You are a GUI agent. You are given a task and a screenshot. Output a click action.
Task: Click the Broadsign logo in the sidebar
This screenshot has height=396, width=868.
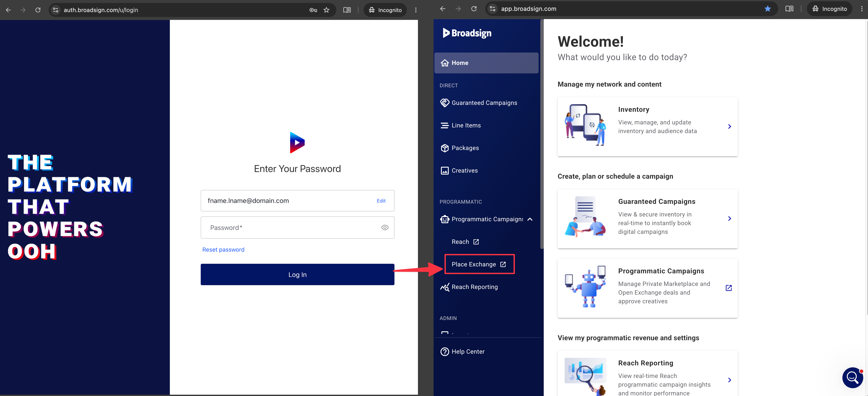tap(467, 33)
